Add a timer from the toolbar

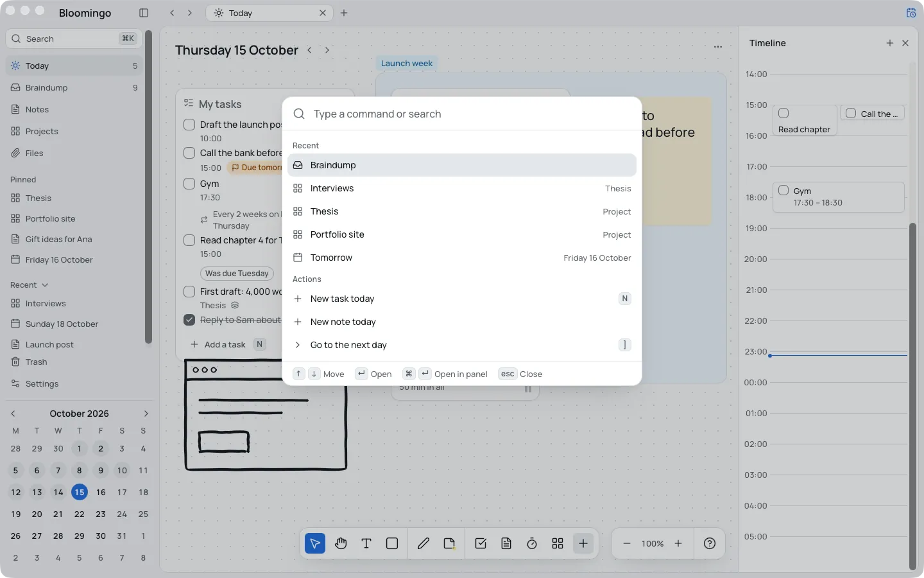click(x=532, y=543)
